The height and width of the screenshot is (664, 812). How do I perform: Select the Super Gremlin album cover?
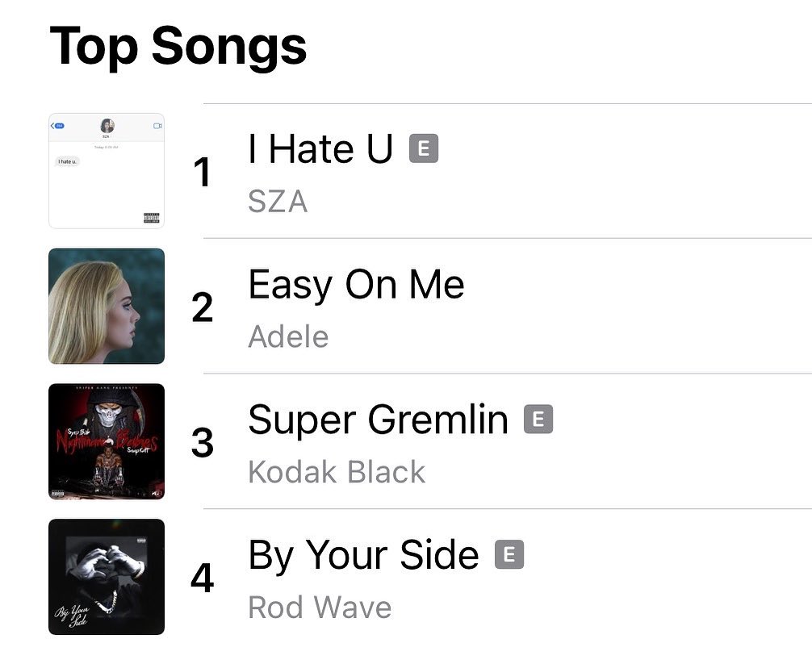pyautogui.click(x=107, y=441)
